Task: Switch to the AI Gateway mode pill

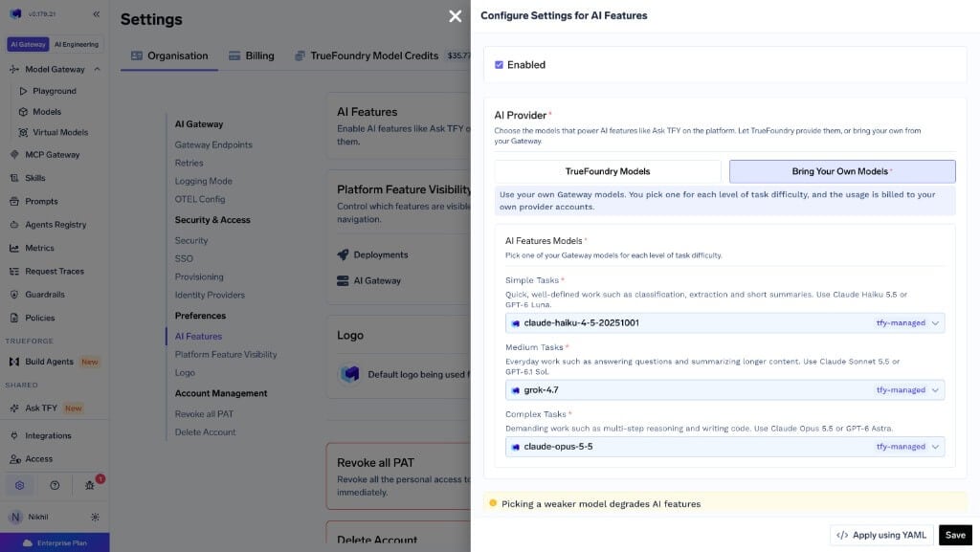Action: tap(28, 44)
